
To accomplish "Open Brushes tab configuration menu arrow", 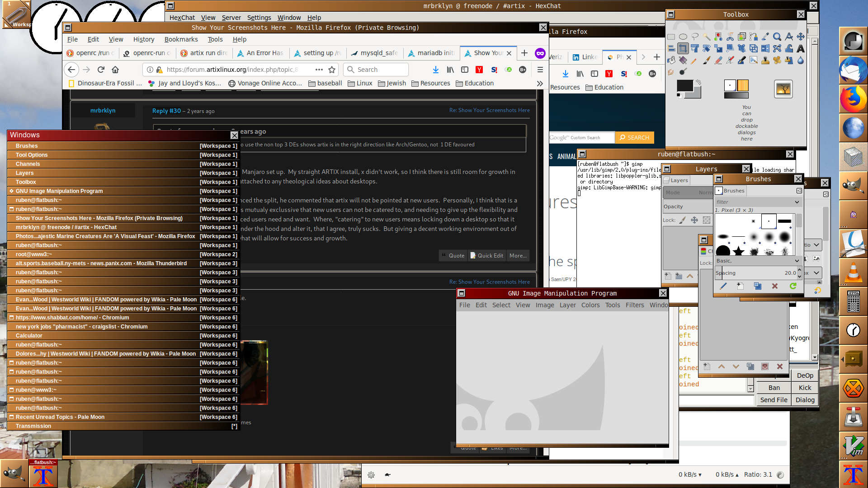I will coord(799,191).
